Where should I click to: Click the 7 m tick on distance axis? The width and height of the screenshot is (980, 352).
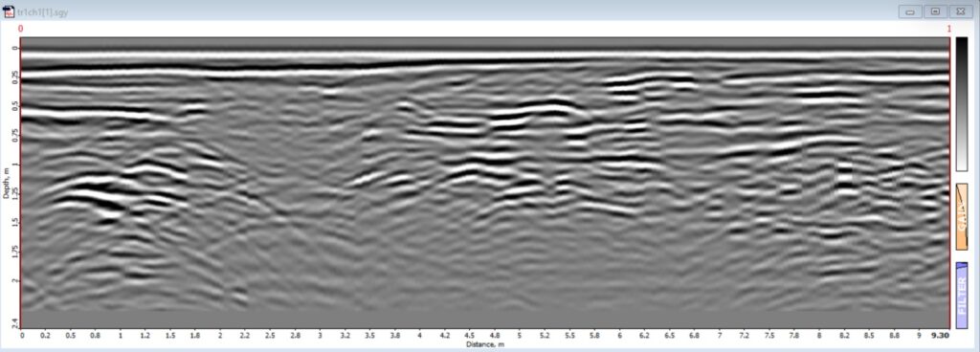pos(720,335)
